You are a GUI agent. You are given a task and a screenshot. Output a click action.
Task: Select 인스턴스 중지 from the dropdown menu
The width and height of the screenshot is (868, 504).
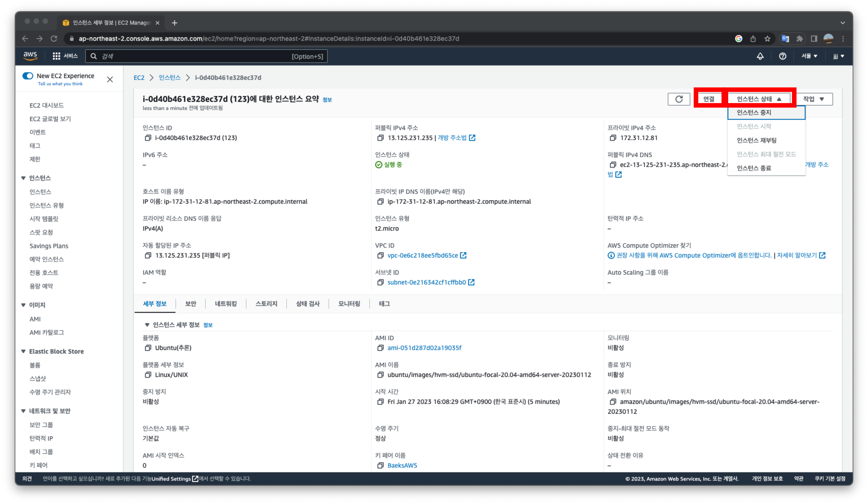tap(754, 113)
